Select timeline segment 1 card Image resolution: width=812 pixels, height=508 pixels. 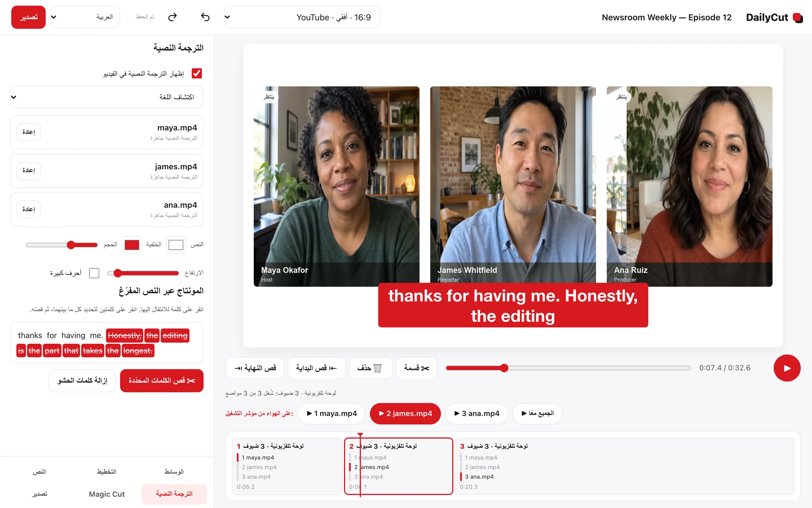[286, 466]
